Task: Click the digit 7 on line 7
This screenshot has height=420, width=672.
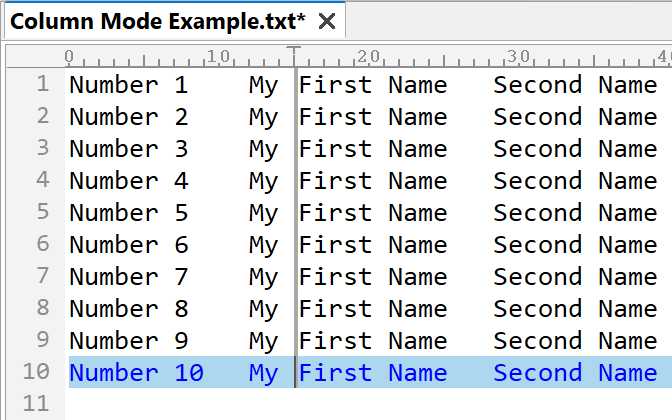Action: 181,277
